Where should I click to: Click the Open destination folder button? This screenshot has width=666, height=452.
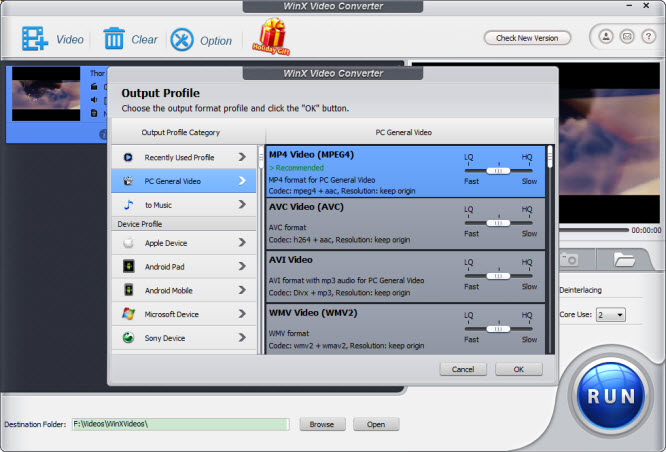376,424
